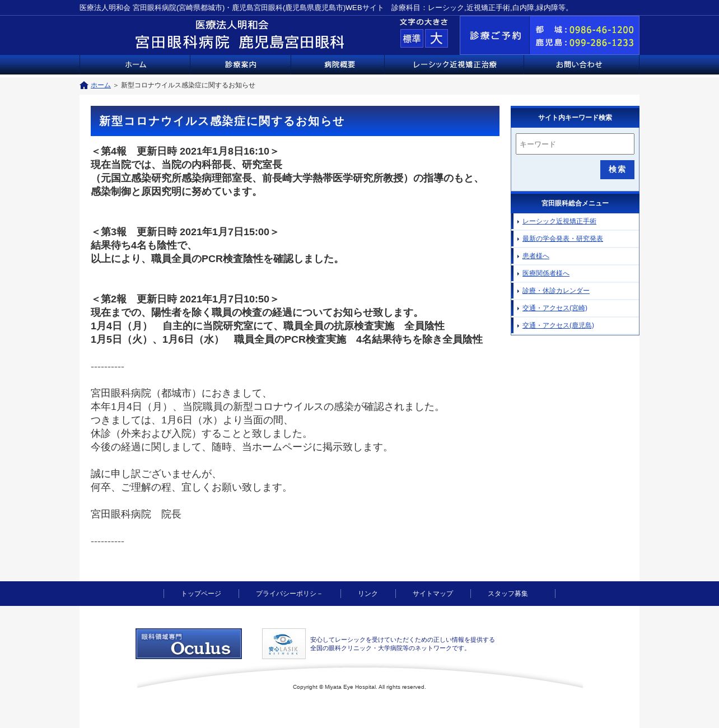Open sidebar link 最新の学会発表・研究発表
The height and width of the screenshot is (728, 719).
coord(563,239)
